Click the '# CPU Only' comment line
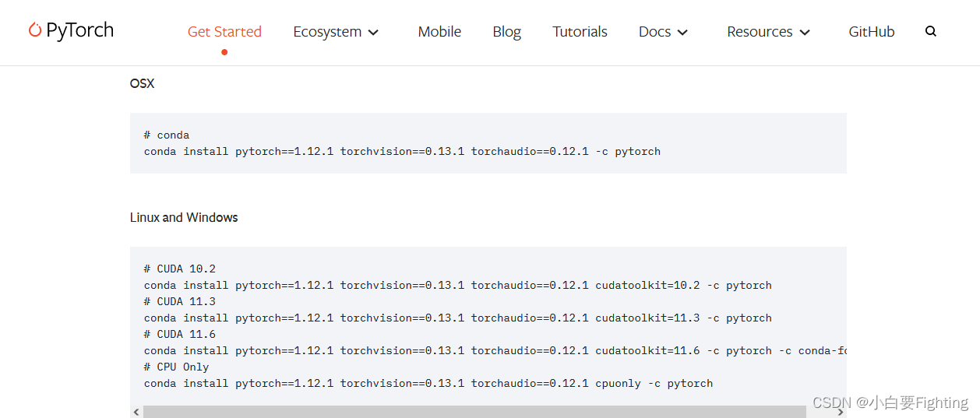Viewport: 980px width, 418px height. (x=177, y=367)
